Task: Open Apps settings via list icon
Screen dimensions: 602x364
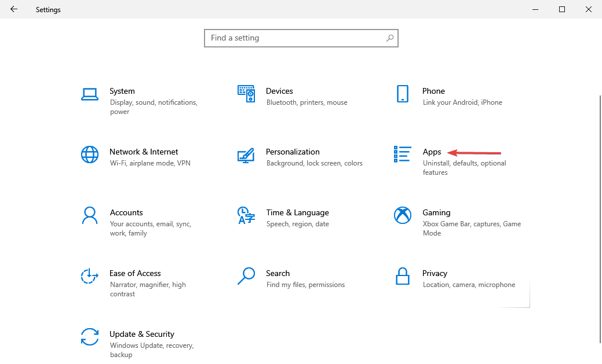Action: (x=402, y=155)
